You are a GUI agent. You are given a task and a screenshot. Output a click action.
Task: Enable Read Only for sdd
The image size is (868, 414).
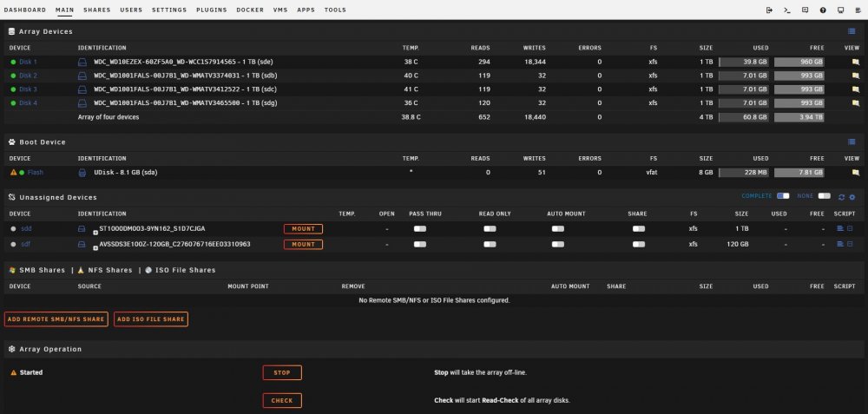click(490, 228)
